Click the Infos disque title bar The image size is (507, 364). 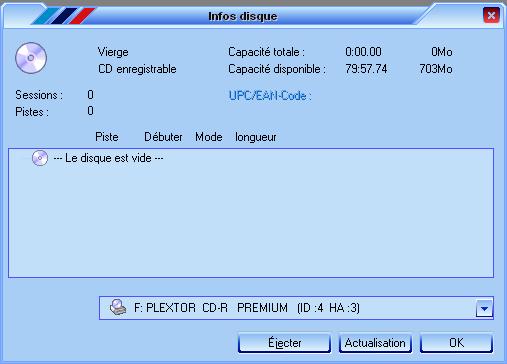point(243,16)
